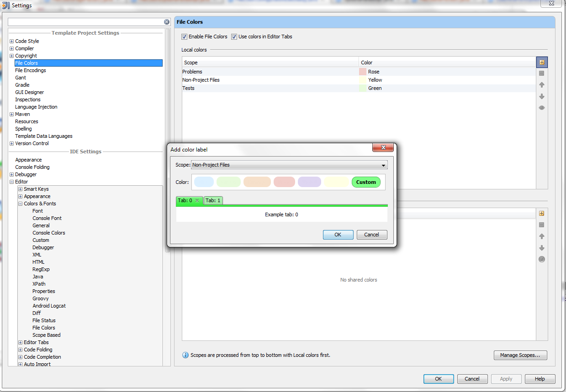Open the Scope dropdown in the dialog

(384, 165)
